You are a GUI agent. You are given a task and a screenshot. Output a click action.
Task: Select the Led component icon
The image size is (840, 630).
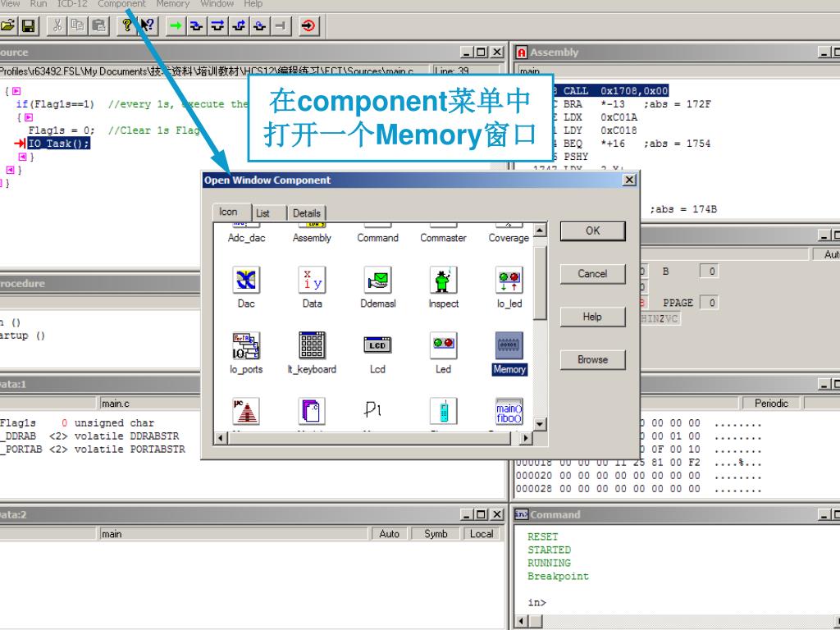(x=444, y=345)
